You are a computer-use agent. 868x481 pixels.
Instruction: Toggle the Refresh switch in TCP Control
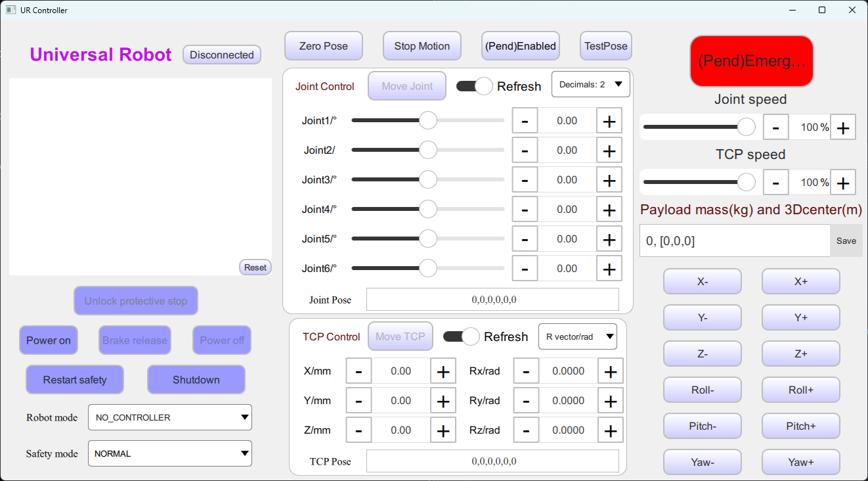(462, 336)
